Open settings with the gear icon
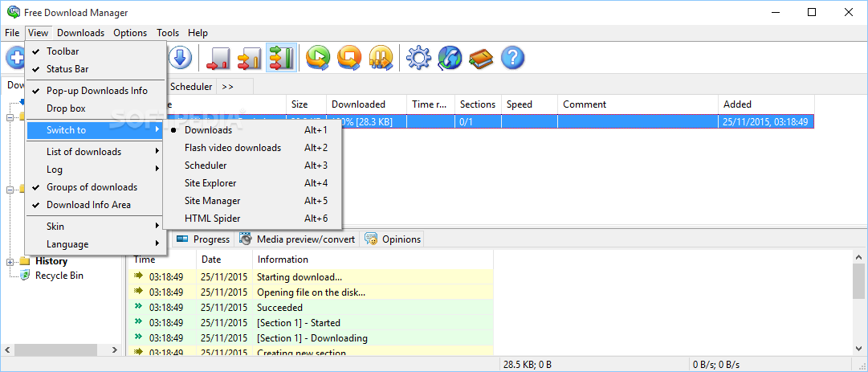 coord(418,58)
